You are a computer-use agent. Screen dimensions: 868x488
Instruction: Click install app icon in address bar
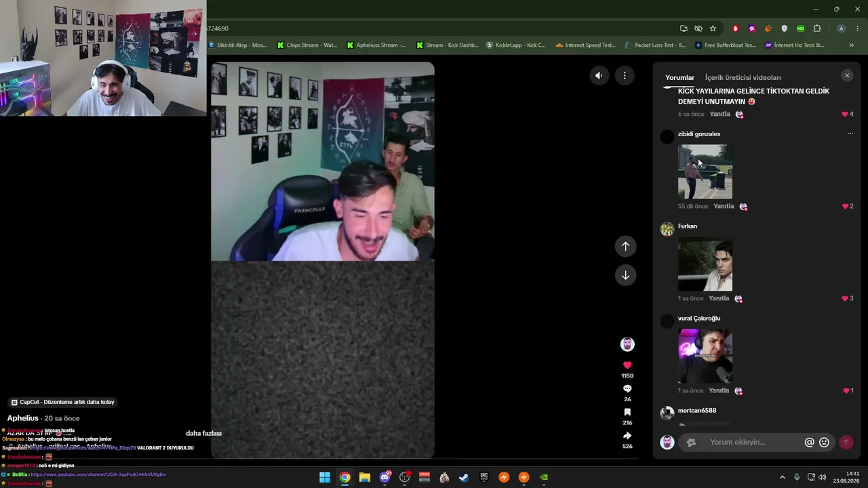(x=684, y=28)
